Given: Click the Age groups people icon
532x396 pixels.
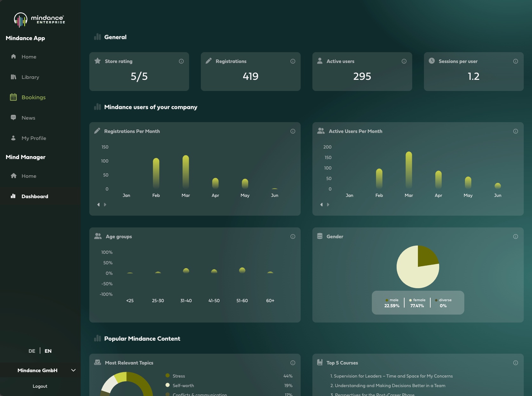Looking at the screenshot, I should pyautogui.click(x=98, y=236).
